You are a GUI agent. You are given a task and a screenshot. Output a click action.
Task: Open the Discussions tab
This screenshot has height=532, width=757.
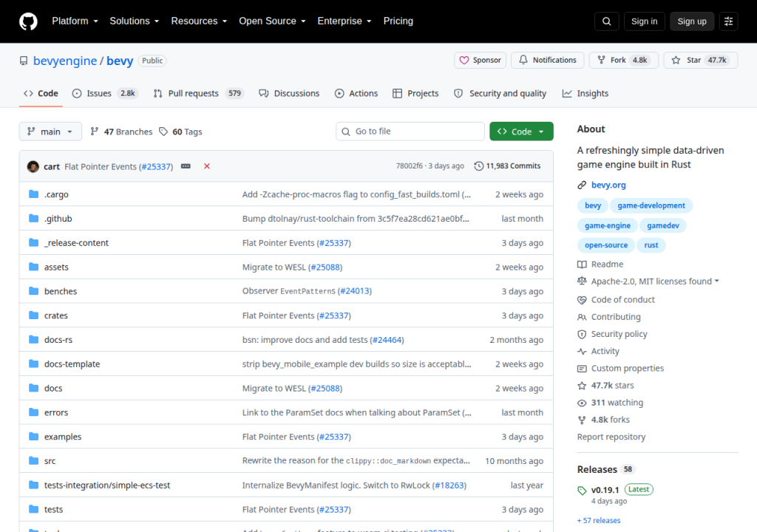(x=289, y=93)
